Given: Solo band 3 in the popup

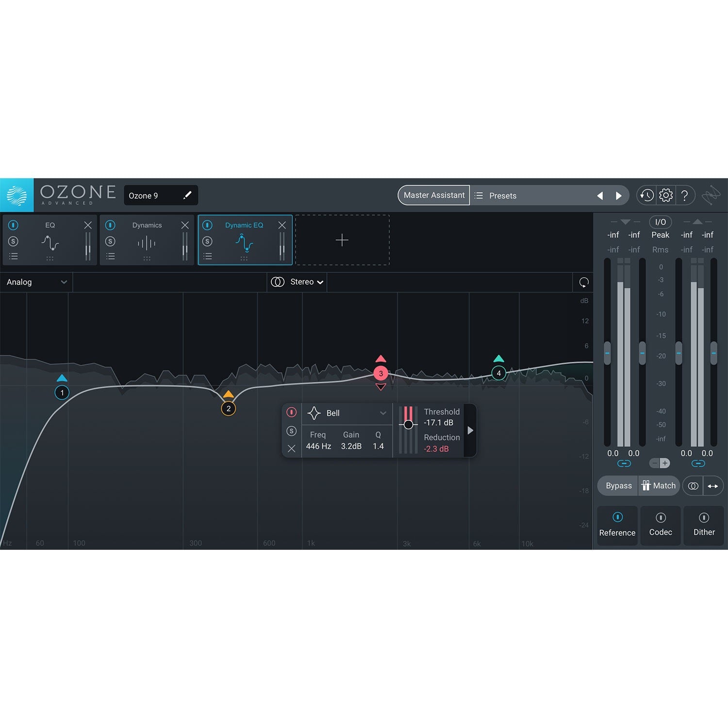Looking at the screenshot, I should (291, 431).
